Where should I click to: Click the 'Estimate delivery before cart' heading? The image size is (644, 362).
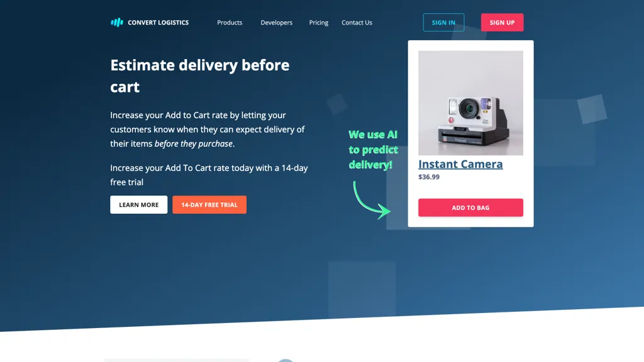199,76
